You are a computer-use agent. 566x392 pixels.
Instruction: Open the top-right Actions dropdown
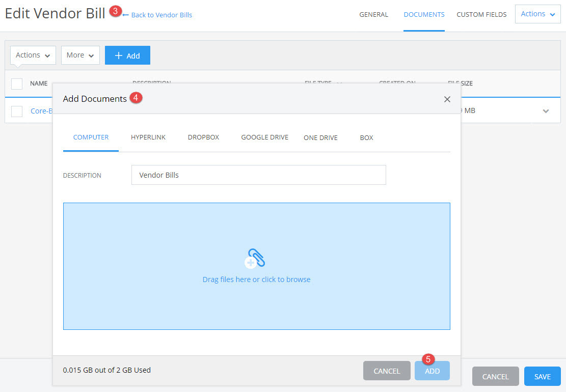click(x=537, y=14)
